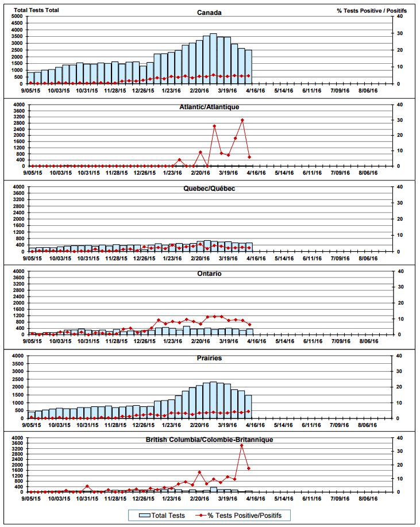Select the Atlantic/Atlantique chart title
420x527 pixels.
pyautogui.click(x=209, y=107)
